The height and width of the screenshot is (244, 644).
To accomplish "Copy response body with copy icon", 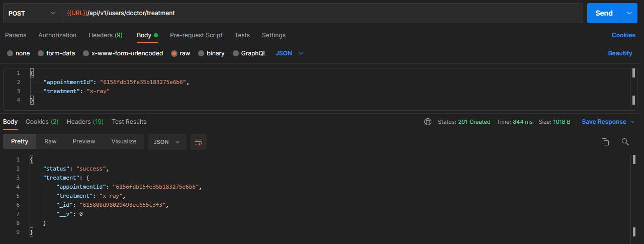I will click(x=605, y=142).
